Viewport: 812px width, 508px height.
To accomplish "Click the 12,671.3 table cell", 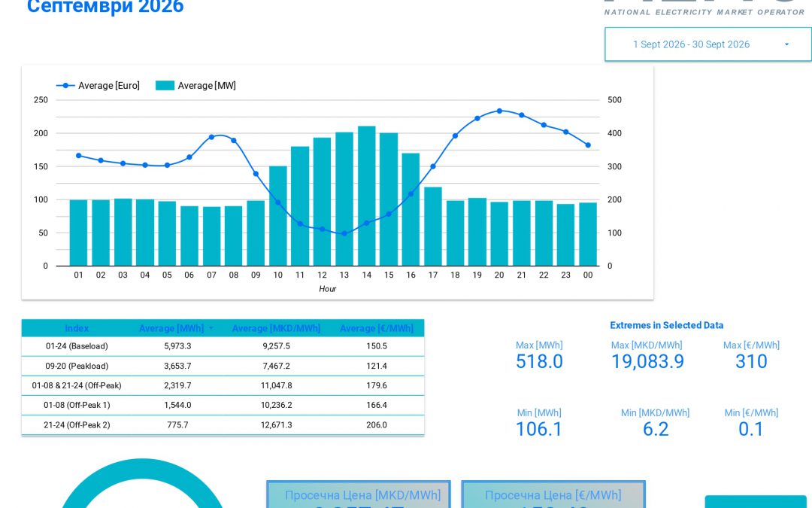I will [276, 424].
